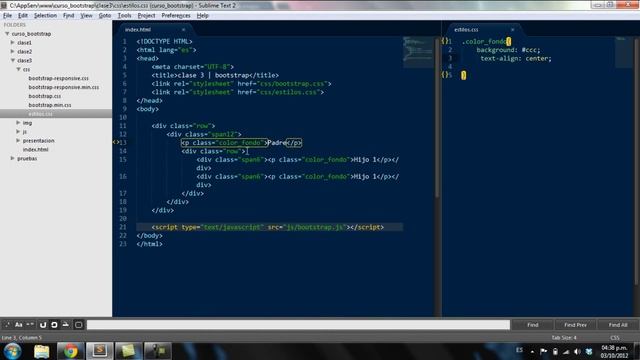This screenshot has width=640, height=360.
Task: Open the Goto menu
Action: [105, 16]
